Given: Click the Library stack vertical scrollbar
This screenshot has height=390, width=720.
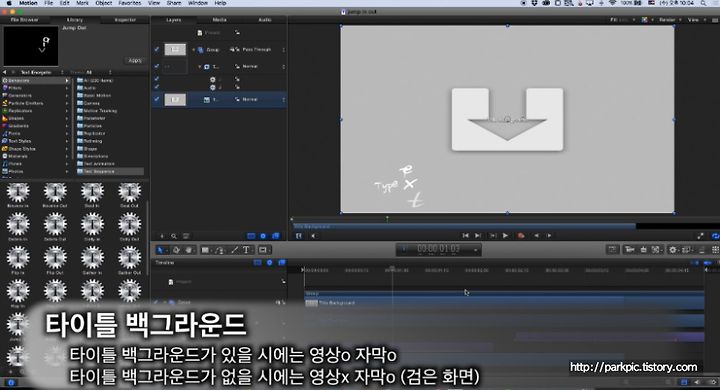Looking at the screenshot, I should tap(147, 237).
